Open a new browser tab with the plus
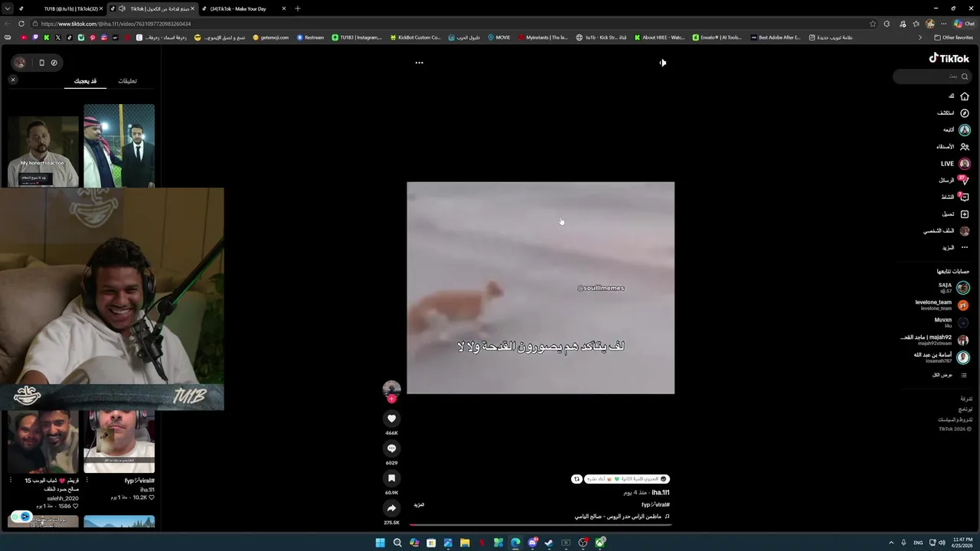 298,8
